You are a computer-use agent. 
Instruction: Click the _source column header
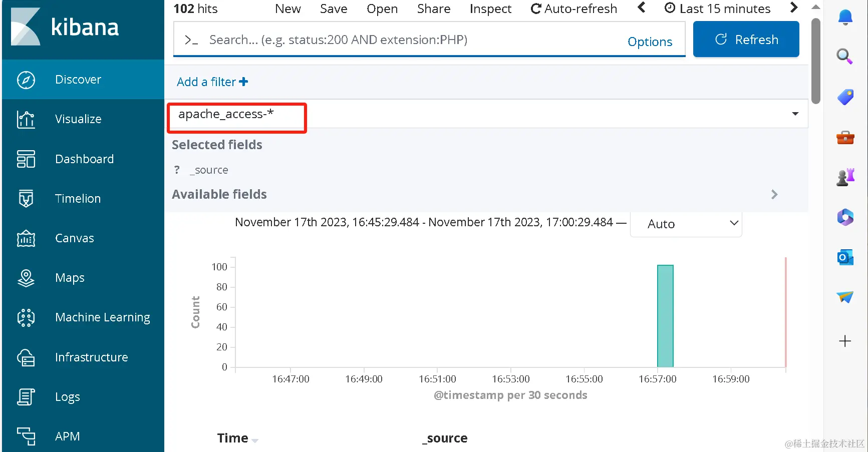click(445, 438)
